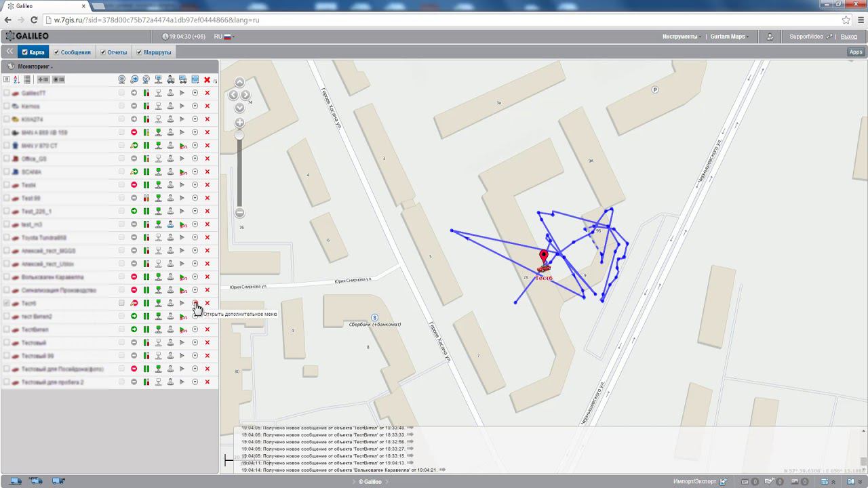Pan the map up with arrow control
Image resolution: width=868 pixels, height=488 pixels.
pos(239,83)
